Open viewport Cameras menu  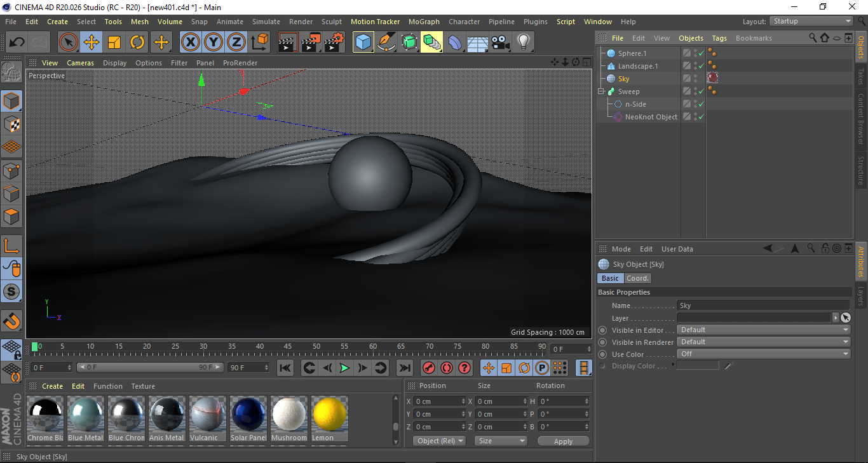click(x=81, y=63)
